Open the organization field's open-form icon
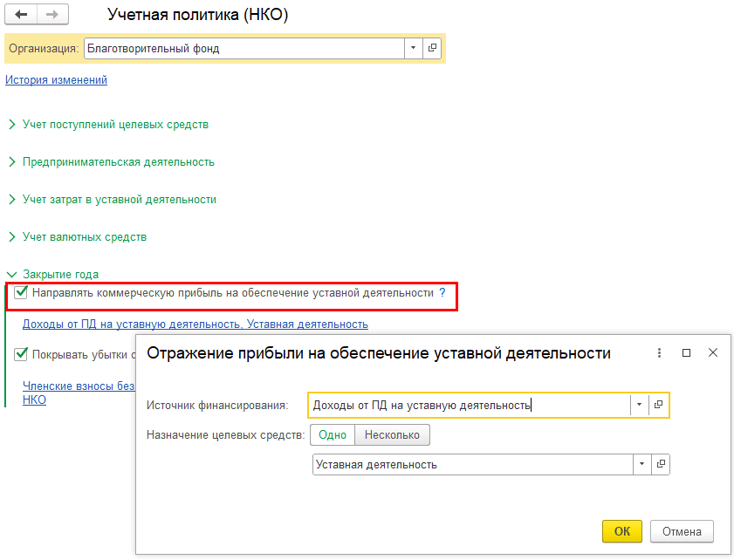The image size is (734, 560). pyautogui.click(x=433, y=49)
